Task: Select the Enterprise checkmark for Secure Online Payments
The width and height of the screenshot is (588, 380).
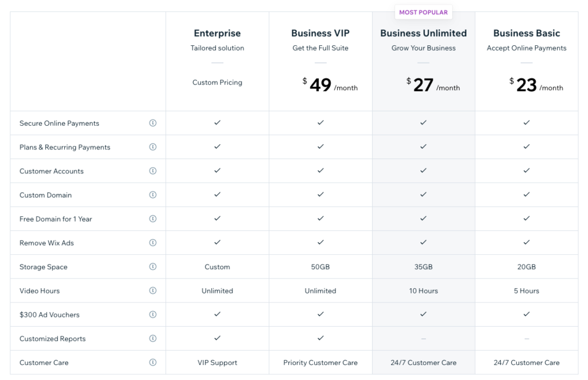Action: [x=217, y=123]
